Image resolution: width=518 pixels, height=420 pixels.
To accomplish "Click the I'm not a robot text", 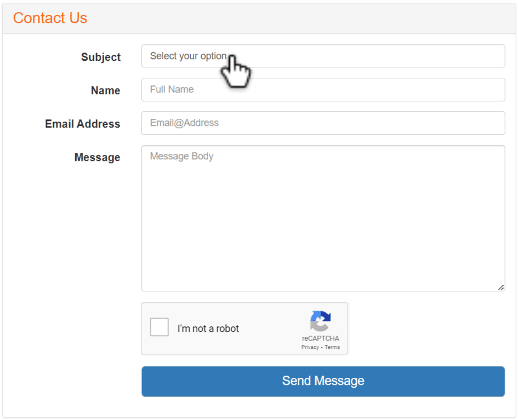I will [x=208, y=329].
